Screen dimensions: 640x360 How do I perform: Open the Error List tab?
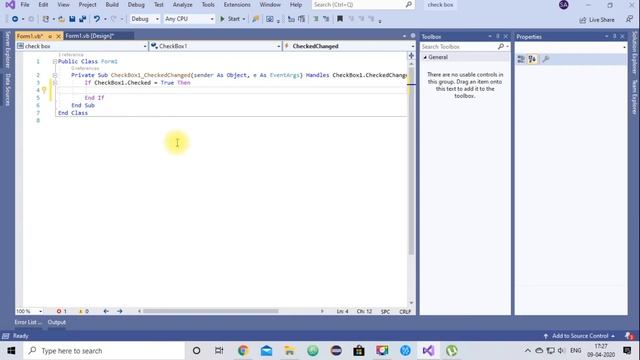(x=28, y=322)
